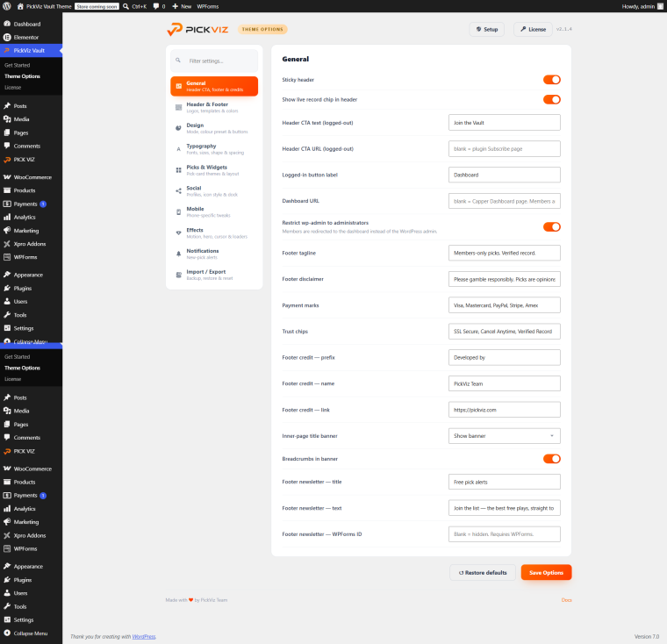
Task: Click Footer newsletter WPForms ID field
Action: click(x=504, y=534)
